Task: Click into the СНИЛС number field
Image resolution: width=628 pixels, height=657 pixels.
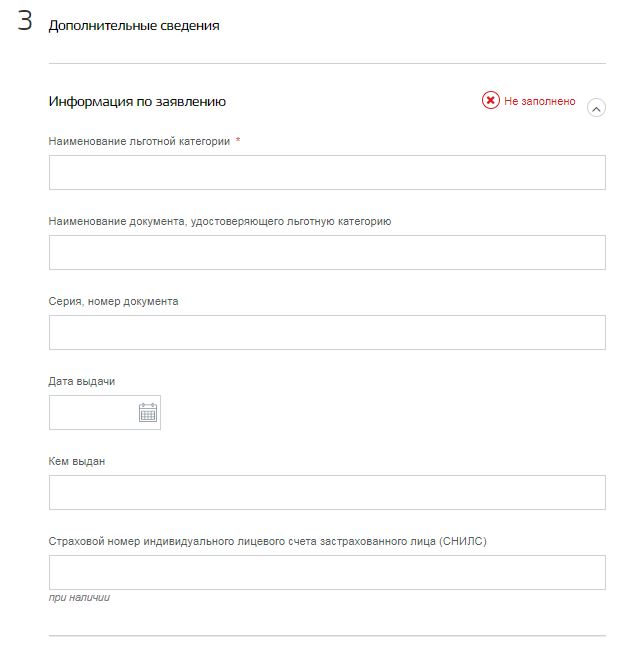Action: coord(327,572)
